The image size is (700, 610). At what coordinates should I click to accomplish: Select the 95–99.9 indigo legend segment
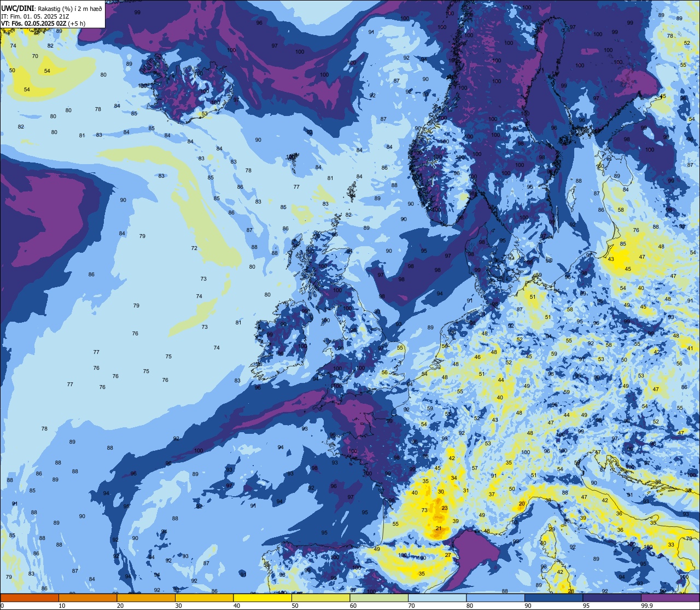612,598
